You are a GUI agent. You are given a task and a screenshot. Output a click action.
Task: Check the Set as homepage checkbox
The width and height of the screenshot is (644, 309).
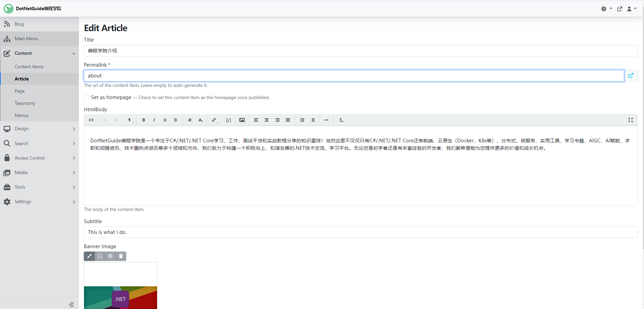[86, 97]
